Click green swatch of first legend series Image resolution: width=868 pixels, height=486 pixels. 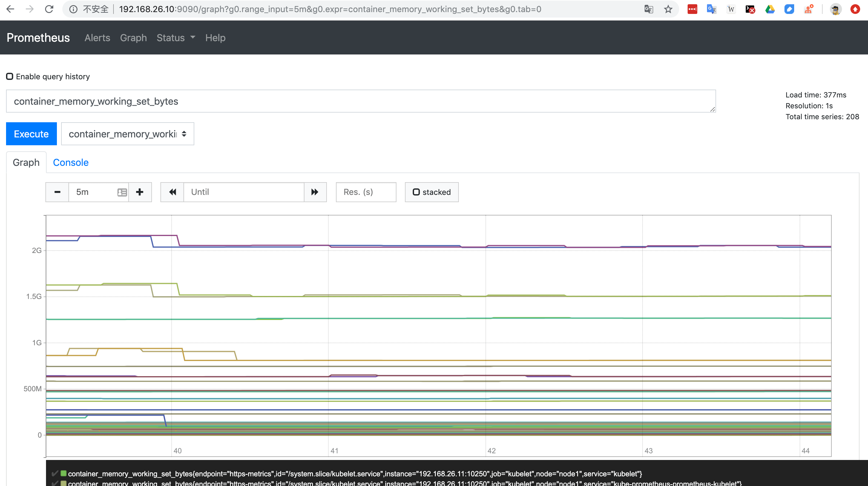[63, 474]
